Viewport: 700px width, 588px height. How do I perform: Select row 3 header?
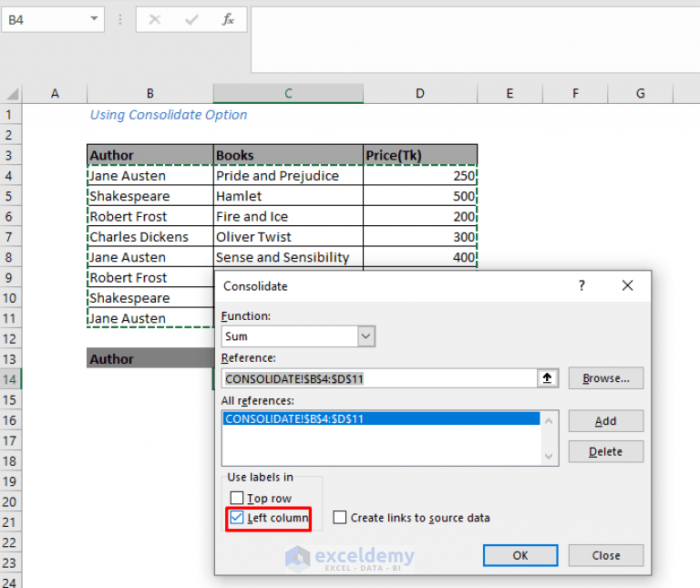coord(10,155)
